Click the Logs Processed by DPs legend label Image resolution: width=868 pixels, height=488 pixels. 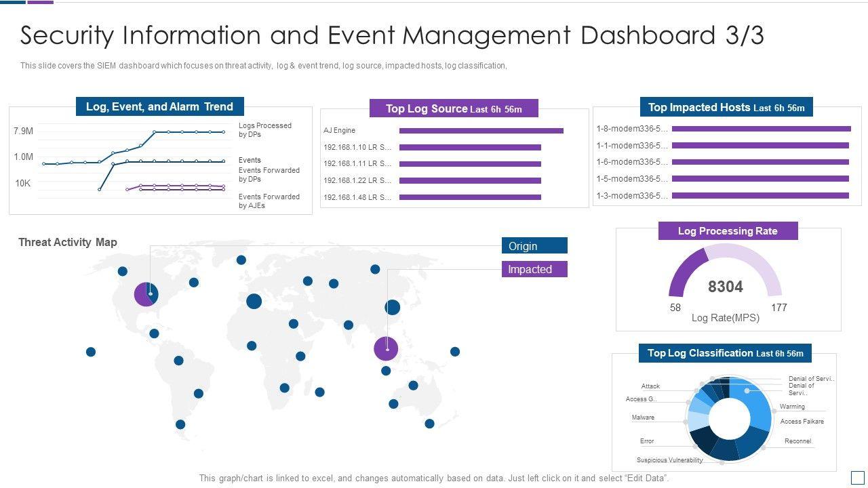coord(264,129)
